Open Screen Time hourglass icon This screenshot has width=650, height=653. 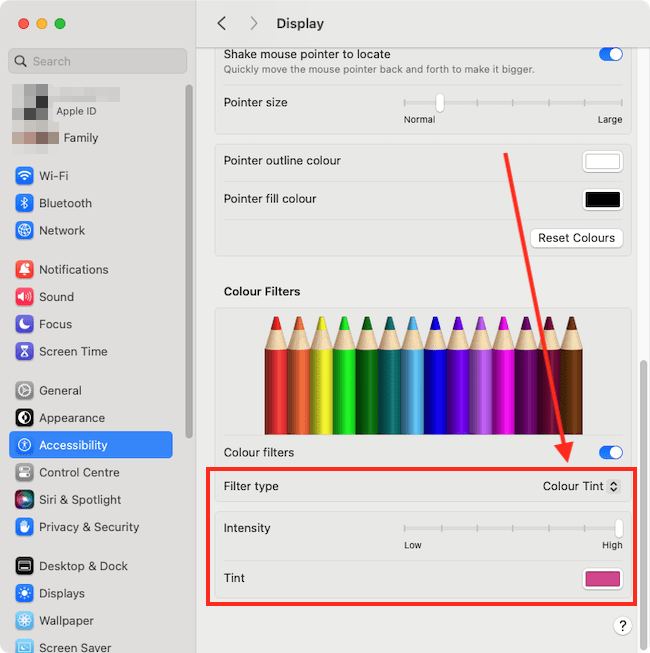[x=25, y=351]
